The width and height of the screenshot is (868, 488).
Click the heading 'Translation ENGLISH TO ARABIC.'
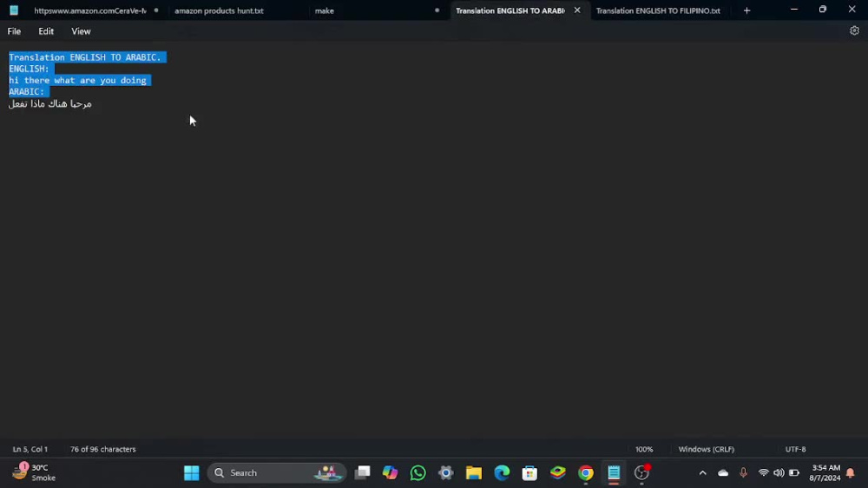[x=85, y=57]
